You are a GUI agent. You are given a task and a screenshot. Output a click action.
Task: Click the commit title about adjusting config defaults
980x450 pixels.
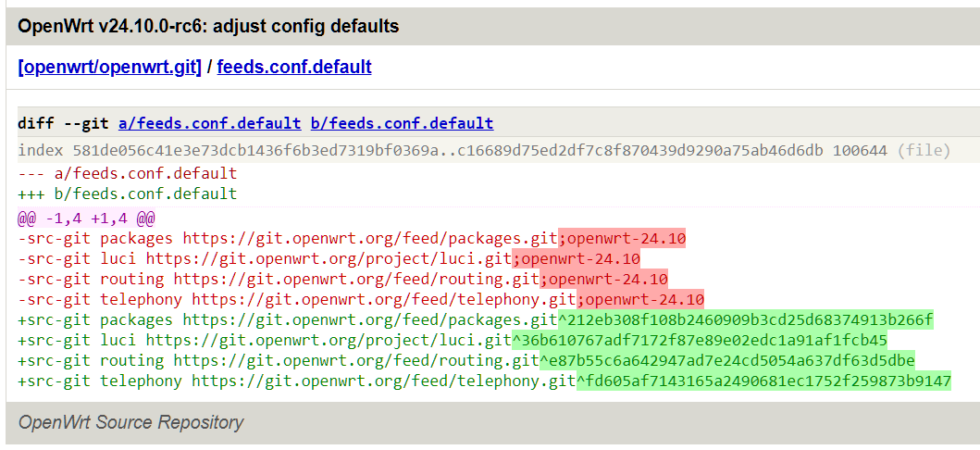[208, 26]
